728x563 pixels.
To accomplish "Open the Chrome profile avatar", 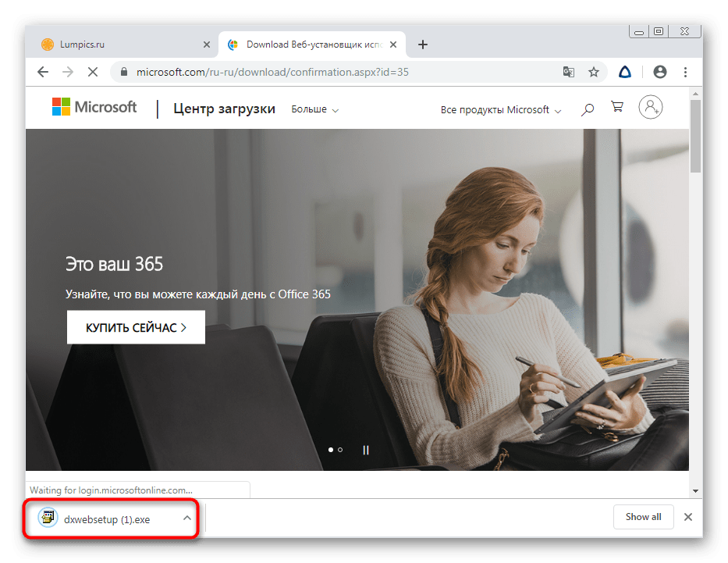I will point(660,72).
